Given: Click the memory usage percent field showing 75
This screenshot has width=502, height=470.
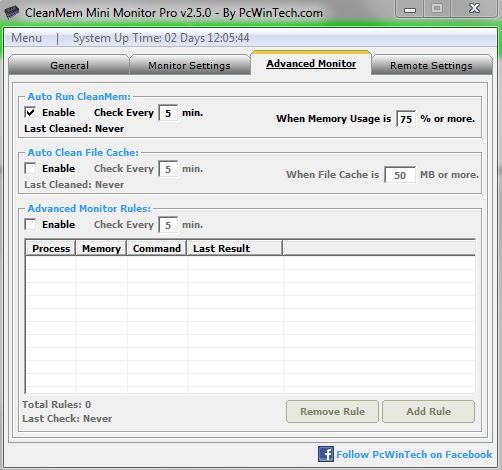Looking at the screenshot, I should coord(406,119).
